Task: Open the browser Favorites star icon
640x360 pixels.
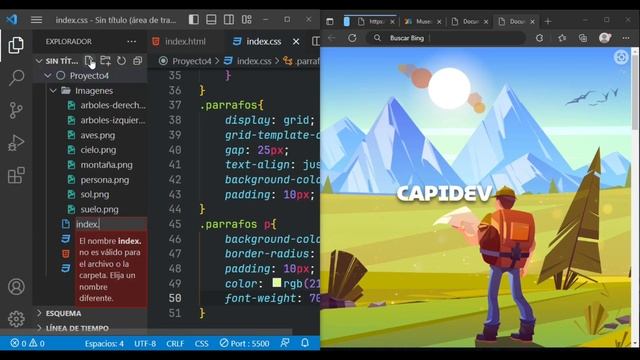Action: point(562,38)
